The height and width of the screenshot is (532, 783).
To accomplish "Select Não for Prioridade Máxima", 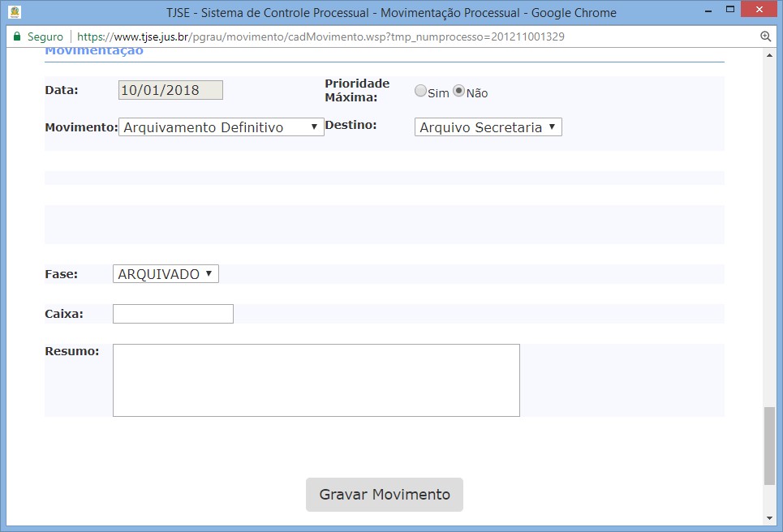I will [x=458, y=92].
